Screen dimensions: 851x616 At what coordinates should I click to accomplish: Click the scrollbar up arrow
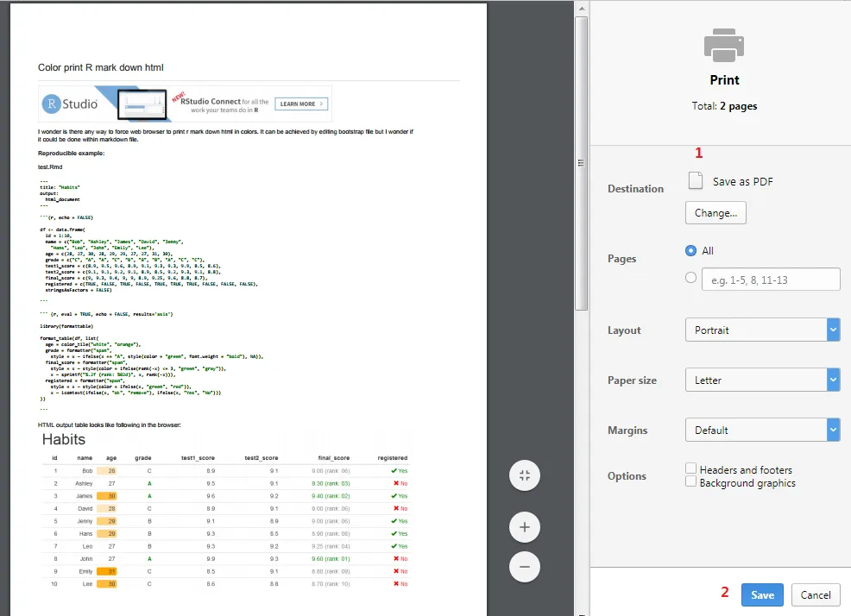click(581, 9)
